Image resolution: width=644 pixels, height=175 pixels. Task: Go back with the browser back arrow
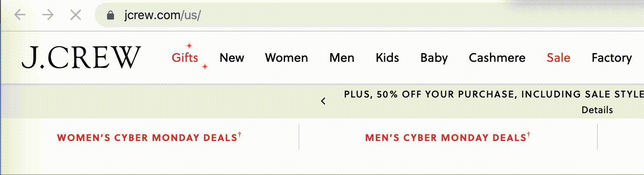click(x=20, y=15)
